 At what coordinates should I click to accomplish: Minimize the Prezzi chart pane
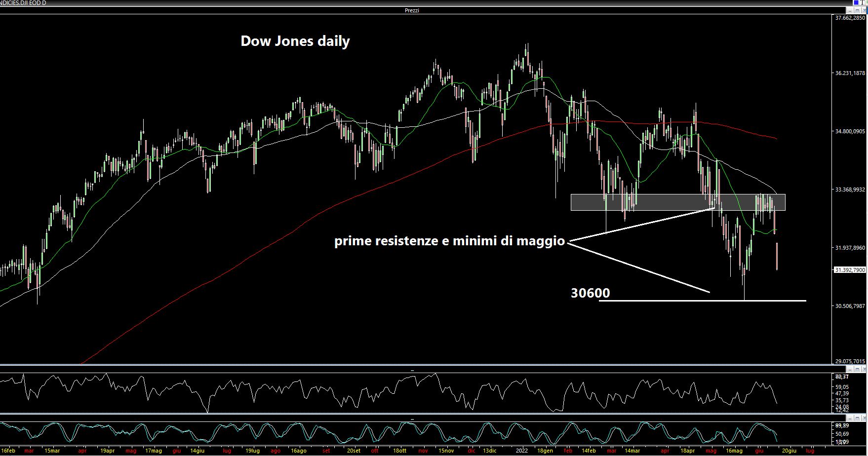coord(850,10)
